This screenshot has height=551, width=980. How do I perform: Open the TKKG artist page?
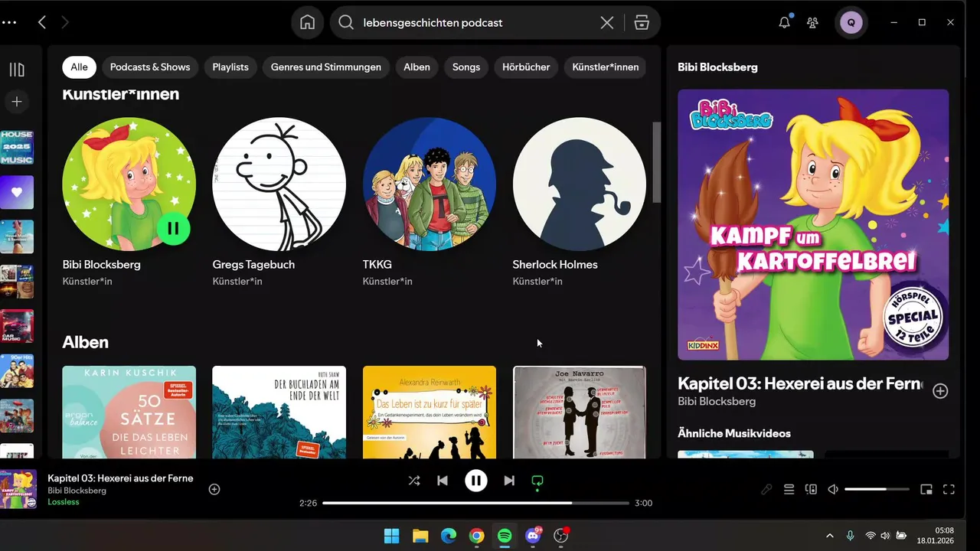[429, 184]
